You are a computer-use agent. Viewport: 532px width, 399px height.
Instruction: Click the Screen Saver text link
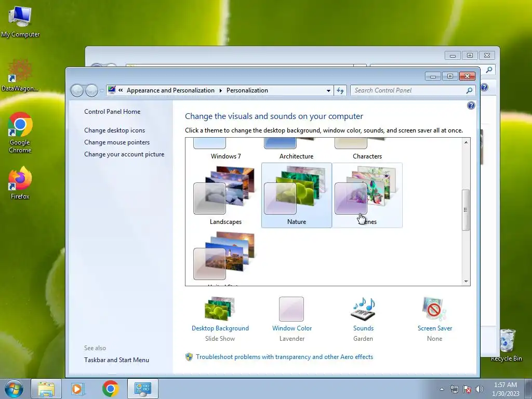click(x=435, y=328)
